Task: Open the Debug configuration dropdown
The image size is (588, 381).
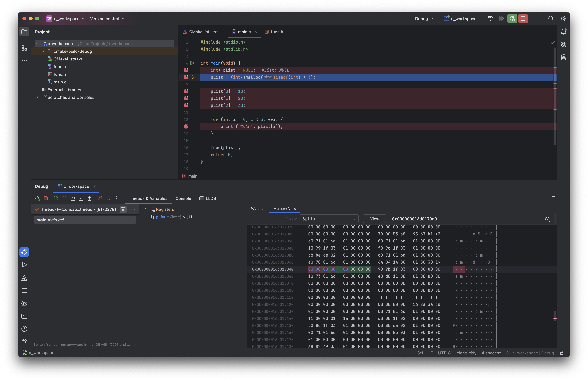Action: point(423,18)
